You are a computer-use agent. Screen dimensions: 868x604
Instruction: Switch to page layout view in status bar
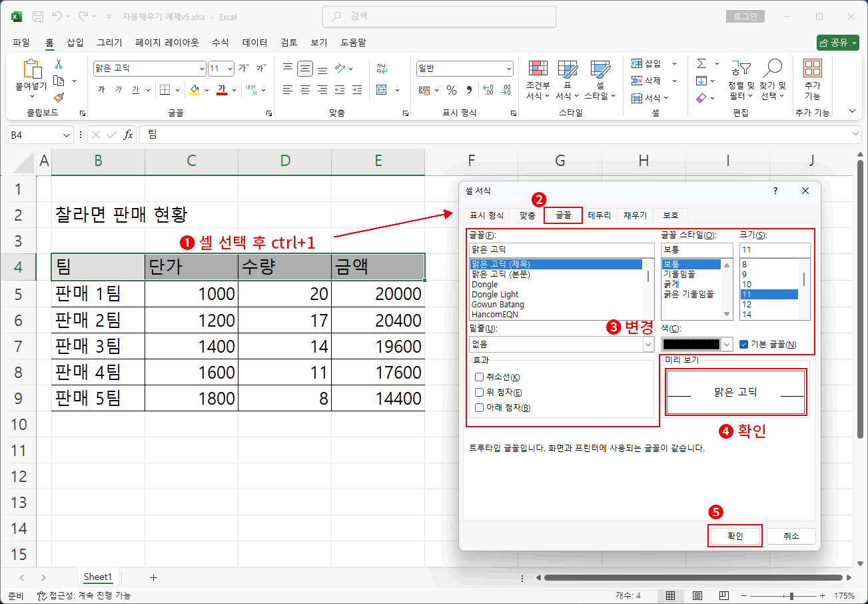pos(697,595)
